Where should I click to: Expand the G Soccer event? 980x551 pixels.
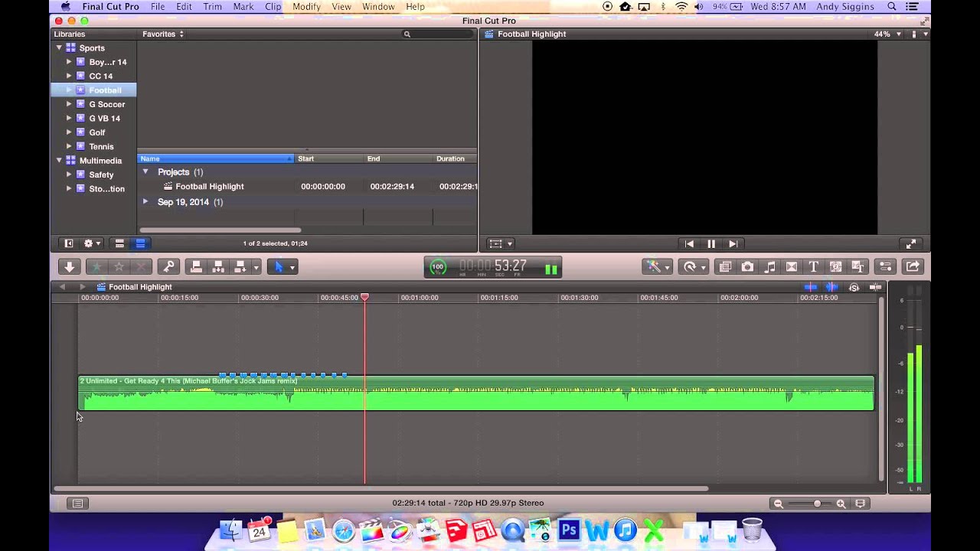(69, 104)
